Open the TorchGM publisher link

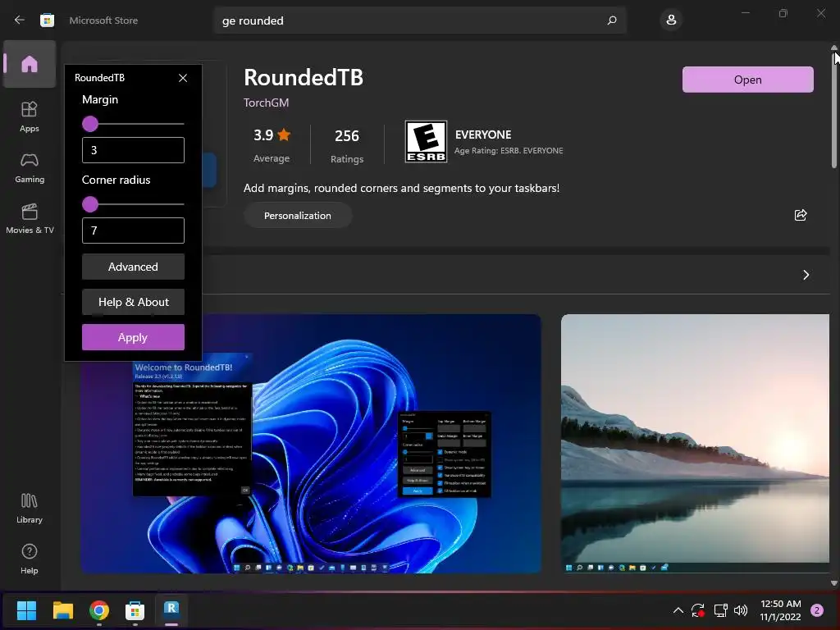point(266,103)
